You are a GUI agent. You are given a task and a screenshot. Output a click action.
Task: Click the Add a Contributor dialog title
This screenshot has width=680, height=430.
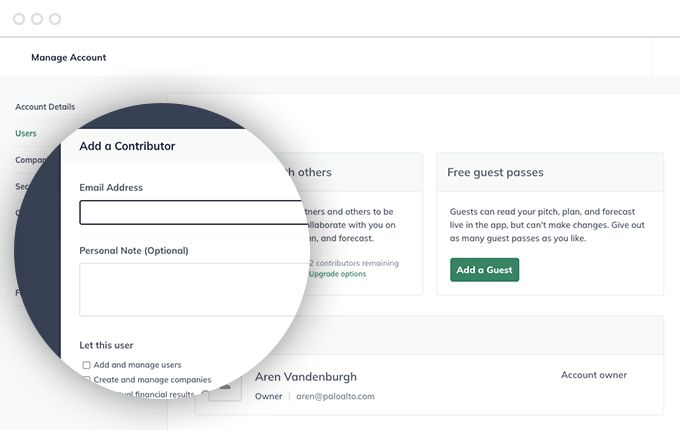pyautogui.click(x=127, y=146)
